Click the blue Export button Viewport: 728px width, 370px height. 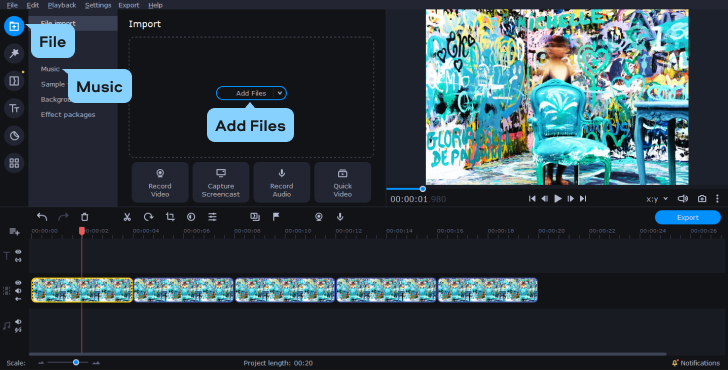[x=688, y=217]
